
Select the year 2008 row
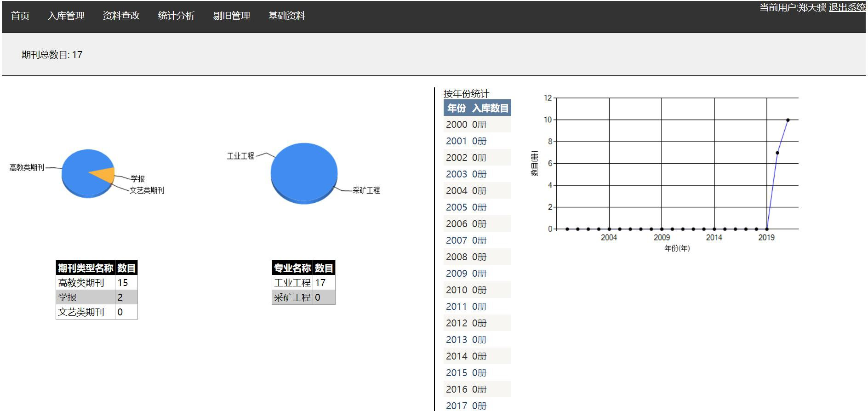(477, 257)
